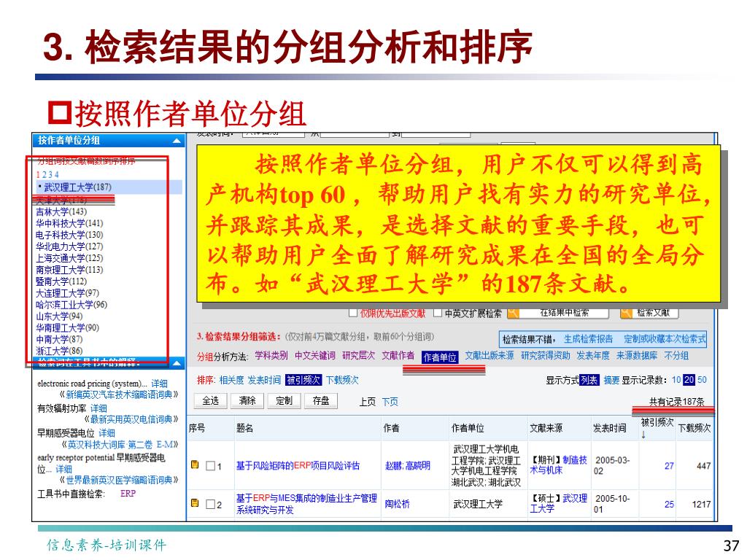Check the box for result row 1

point(211,466)
